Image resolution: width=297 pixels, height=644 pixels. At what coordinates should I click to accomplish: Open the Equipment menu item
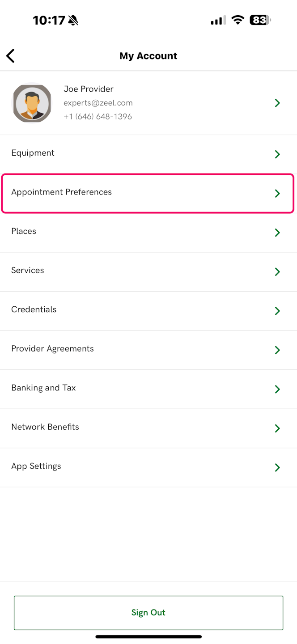33,153
